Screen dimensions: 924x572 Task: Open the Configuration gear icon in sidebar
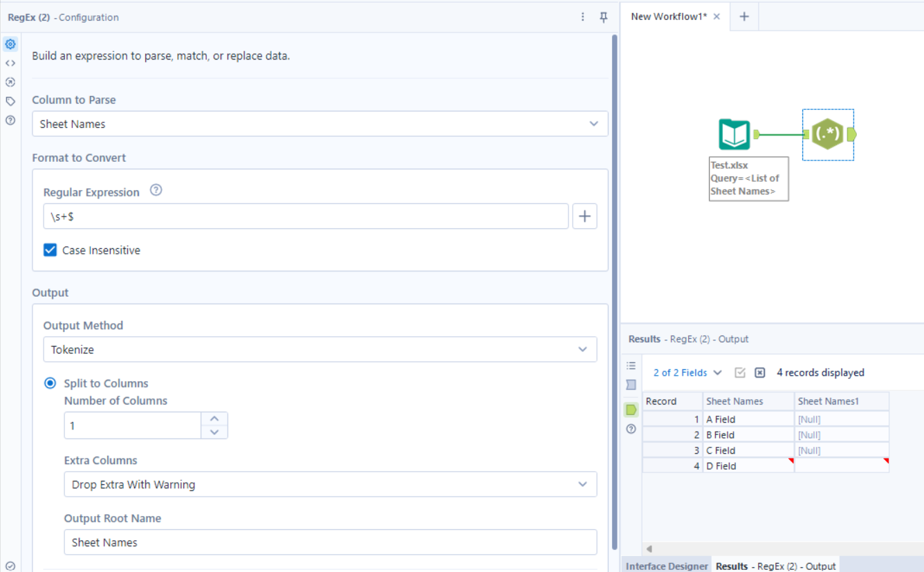click(10, 44)
